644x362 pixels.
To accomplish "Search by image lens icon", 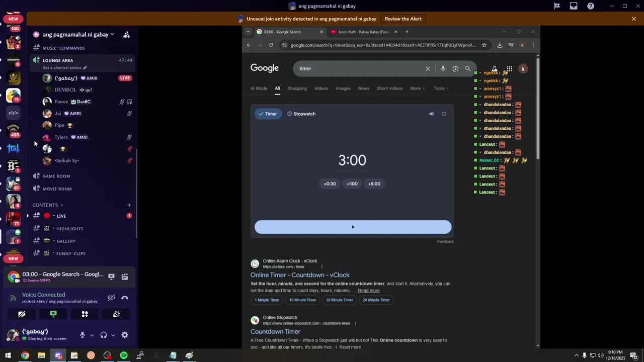I will (455, 69).
